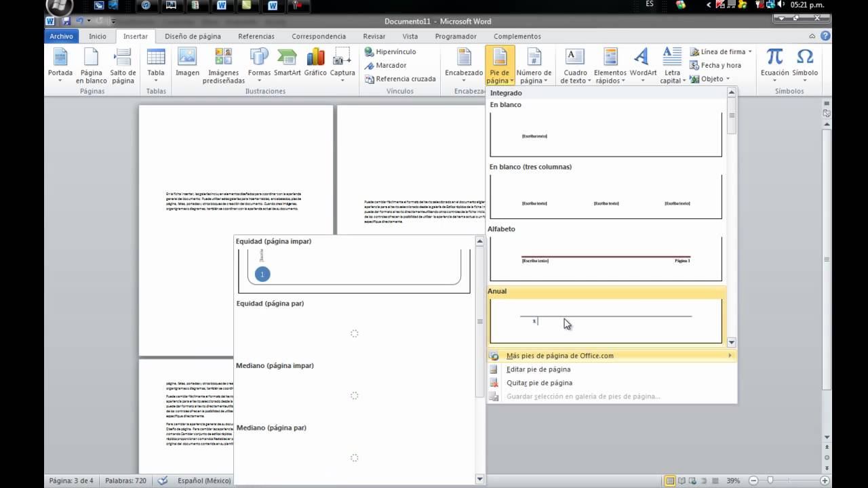Check spelling status icon in status bar
Viewport: 868px width, 488px height.
tap(163, 481)
